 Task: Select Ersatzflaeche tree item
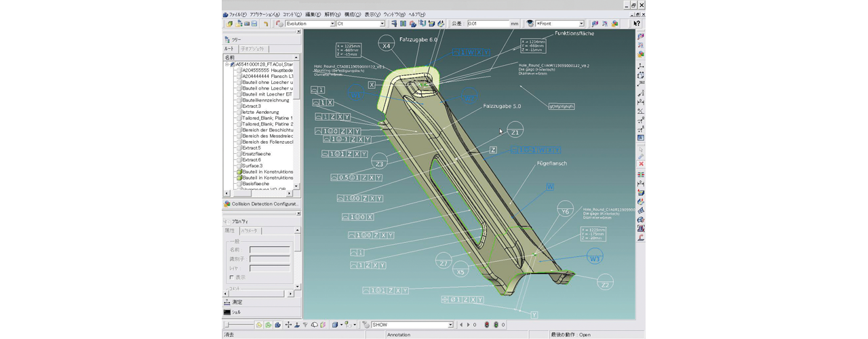point(257,154)
